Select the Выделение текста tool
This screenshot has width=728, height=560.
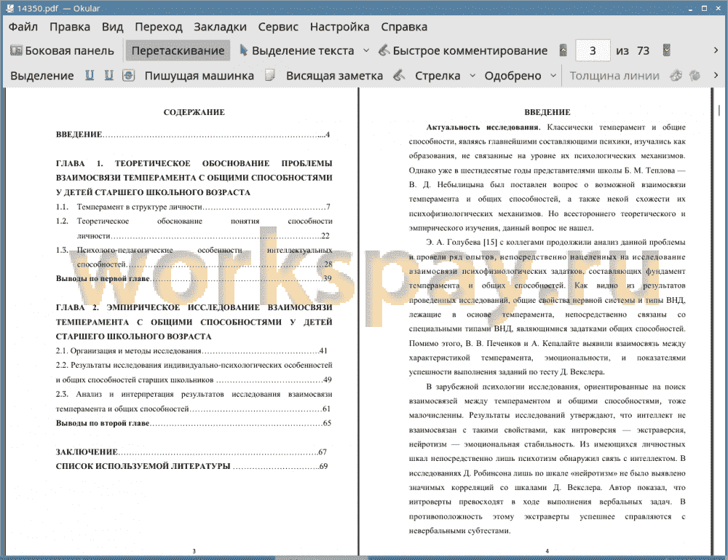click(297, 51)
